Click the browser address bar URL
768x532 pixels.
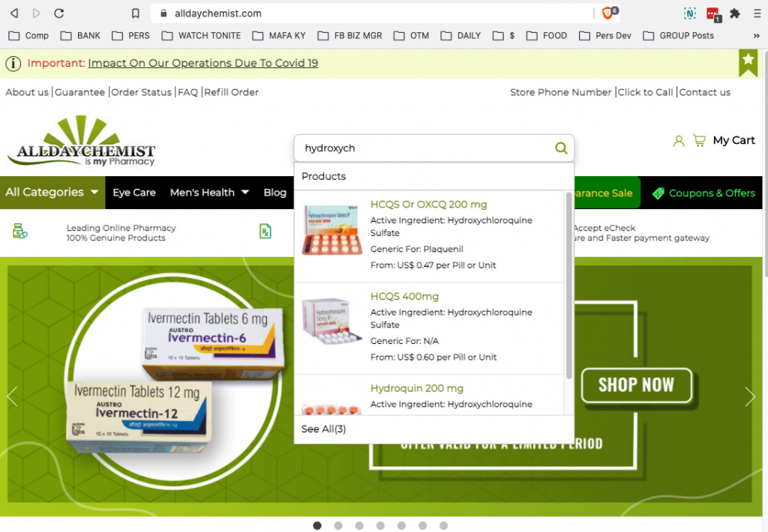(218, 13)
